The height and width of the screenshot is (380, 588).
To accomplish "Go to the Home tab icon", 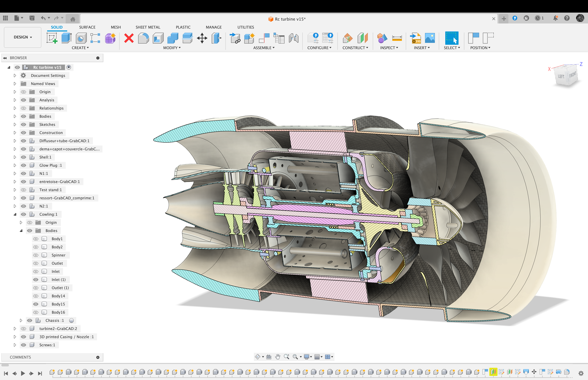I will pos(72,19).
